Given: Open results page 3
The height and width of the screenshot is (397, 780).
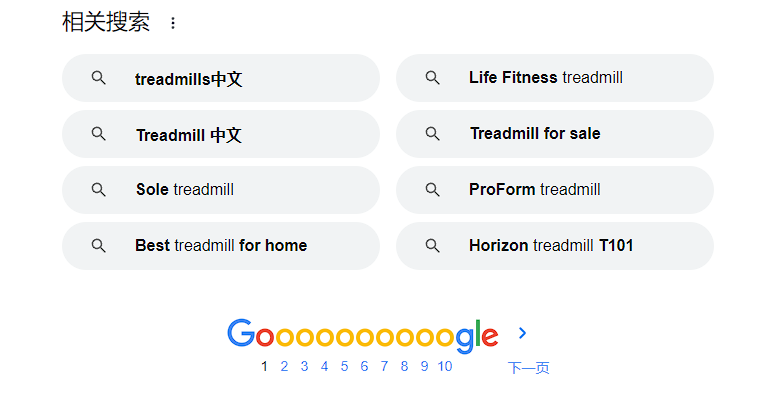Looking at the screenshot, I should tap(304, 367).
